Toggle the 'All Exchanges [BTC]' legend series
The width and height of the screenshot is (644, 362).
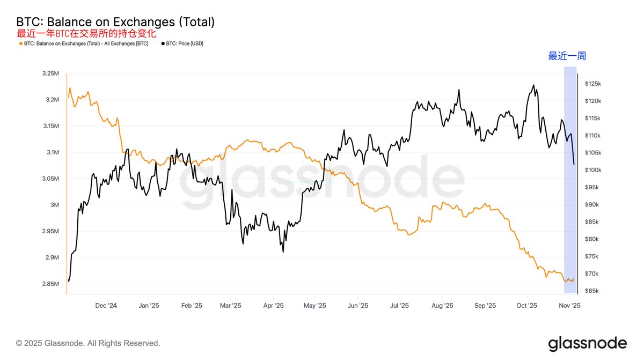[86, 43]
